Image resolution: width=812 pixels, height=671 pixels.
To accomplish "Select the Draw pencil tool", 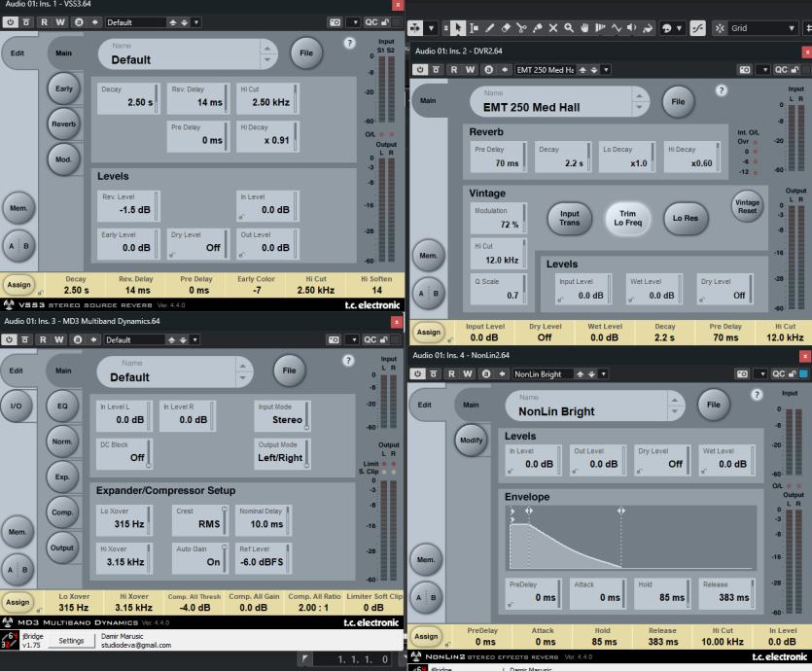I will (489, 28).
